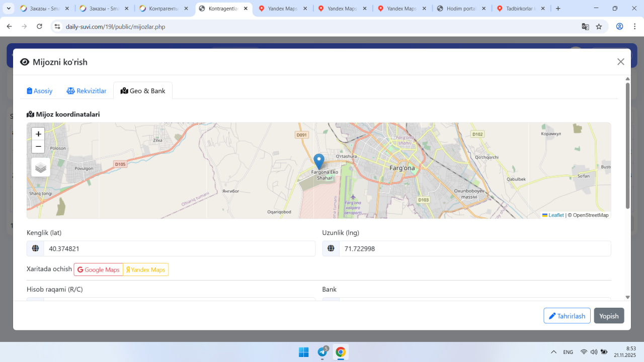
Task: Open the Chrome menu (three dots)
Action: [634, 27]
